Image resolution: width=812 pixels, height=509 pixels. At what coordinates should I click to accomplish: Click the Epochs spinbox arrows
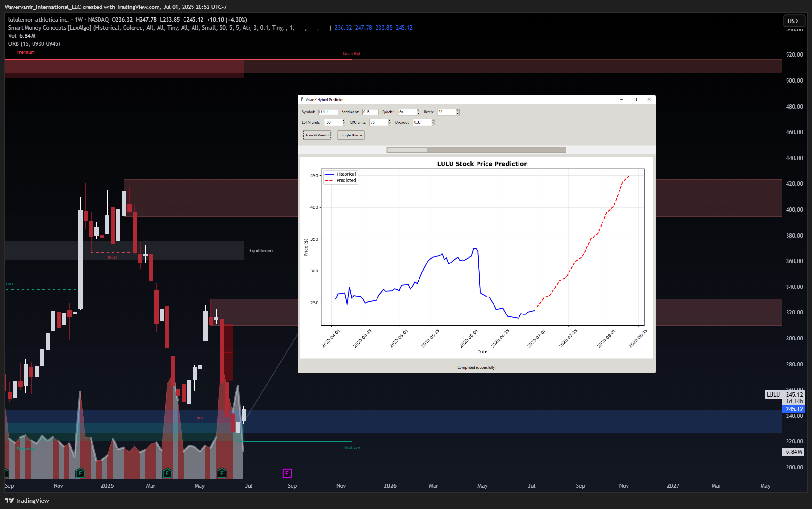click(x=418, y=112)
